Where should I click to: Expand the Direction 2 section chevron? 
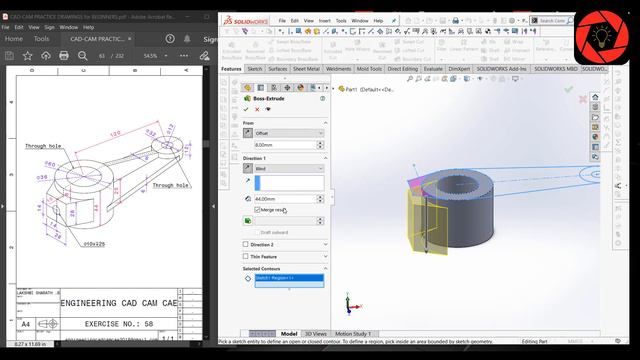click(325, 244)
